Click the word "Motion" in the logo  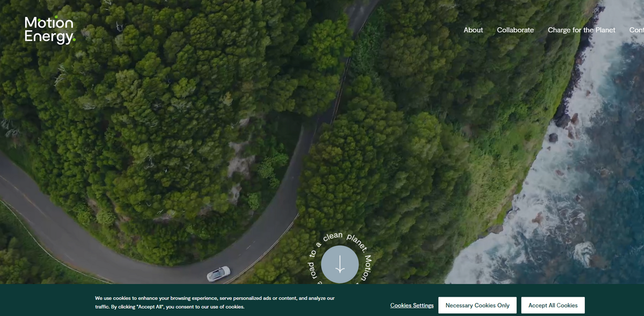pyautogui.click(x=49, y=23)
